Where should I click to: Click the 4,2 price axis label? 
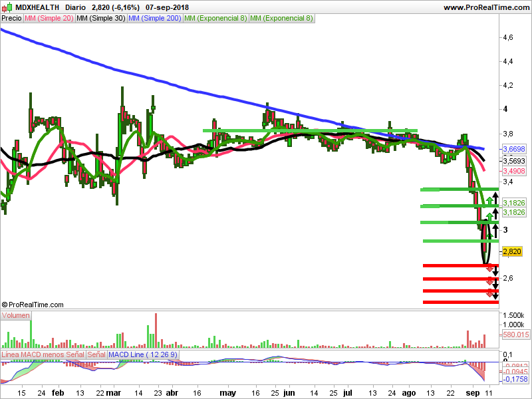[508, 85]
